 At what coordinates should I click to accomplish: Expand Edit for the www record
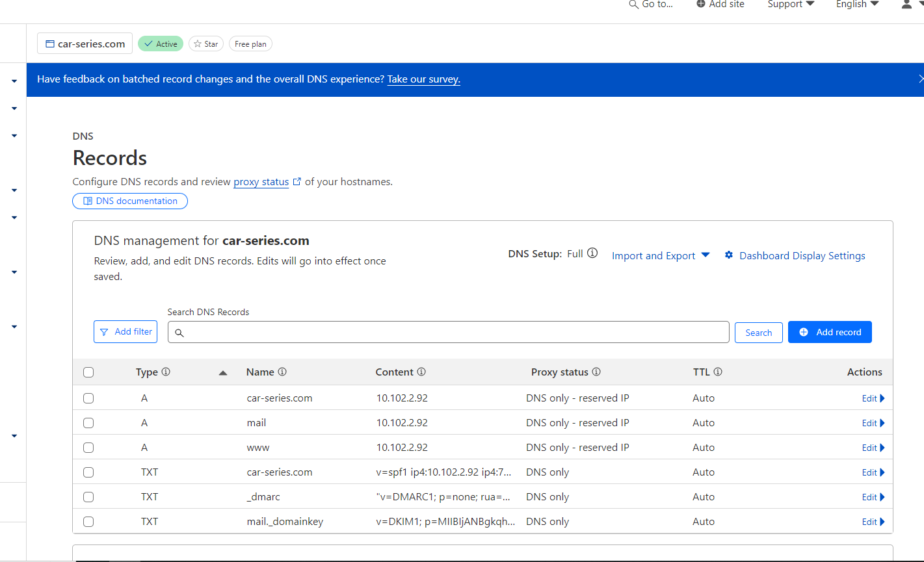click(x=873, y=448)
